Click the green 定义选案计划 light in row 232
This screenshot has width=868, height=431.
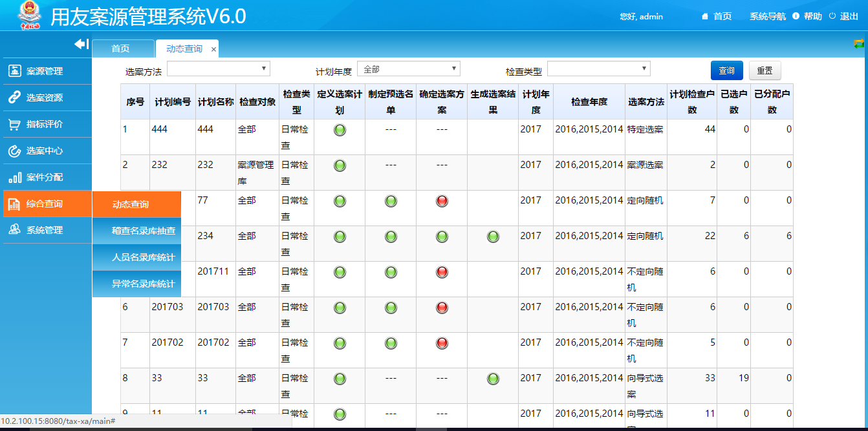(x=340, y=165)
